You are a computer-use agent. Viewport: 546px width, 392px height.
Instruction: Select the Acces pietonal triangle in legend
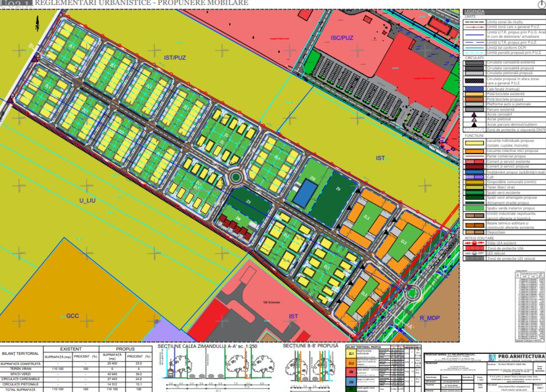(x=474, y=120)
